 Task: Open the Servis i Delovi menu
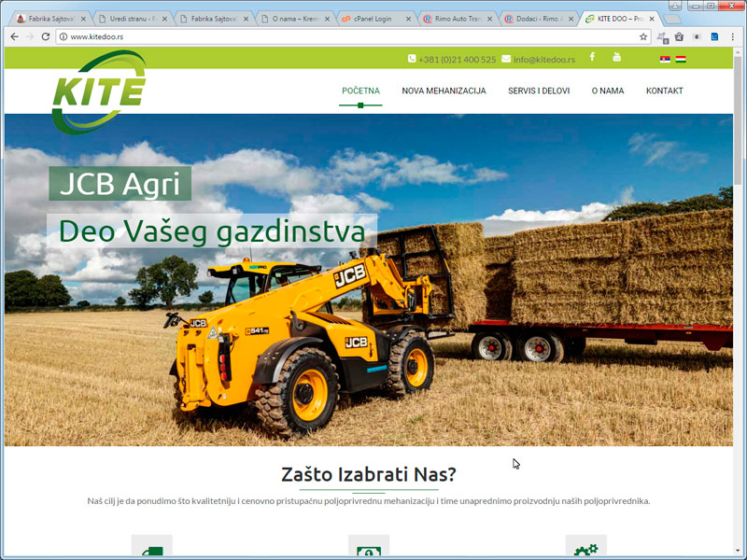[x=539, y=91]
